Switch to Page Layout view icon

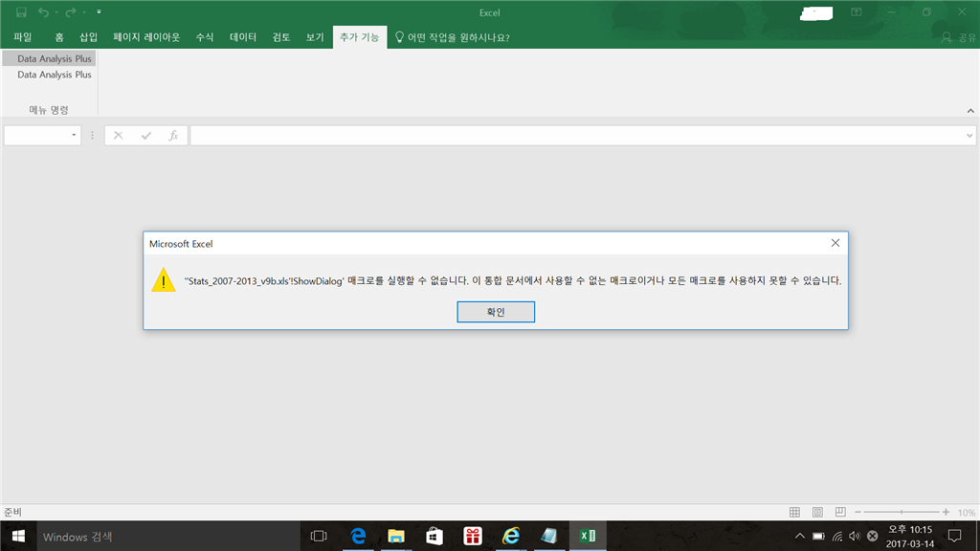(x=817, y=513)
